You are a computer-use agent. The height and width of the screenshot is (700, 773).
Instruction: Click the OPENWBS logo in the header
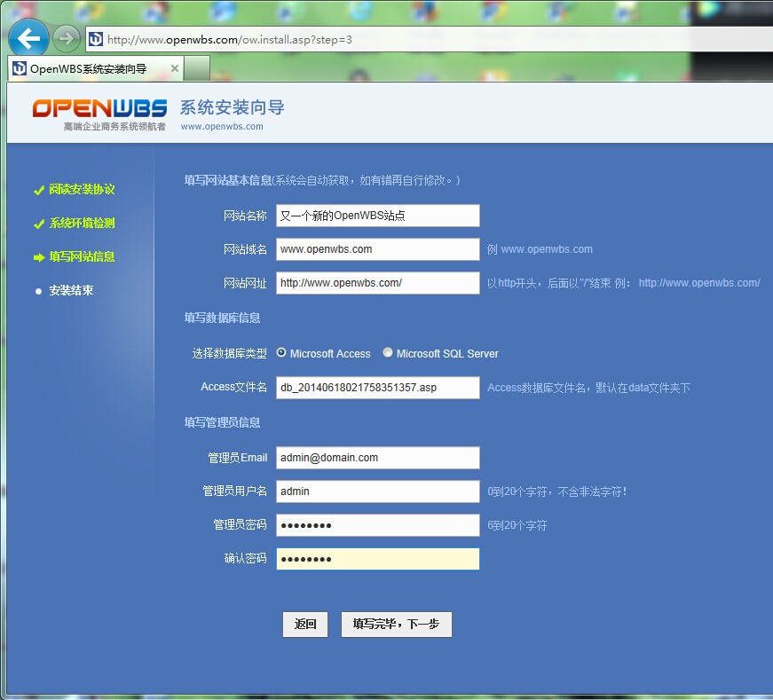[98, 108]
